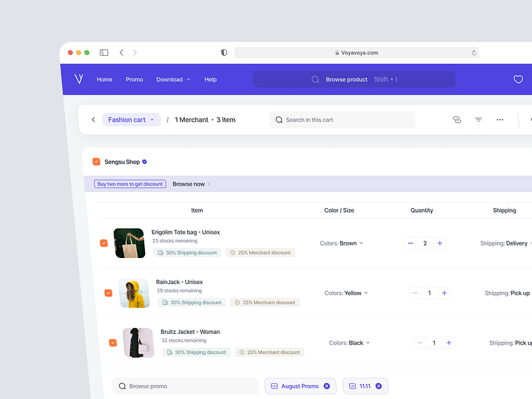Viewport: 532px width, 399px height.
Task: Remove the 11.11 promo tag
Action: tap(378, 386)
